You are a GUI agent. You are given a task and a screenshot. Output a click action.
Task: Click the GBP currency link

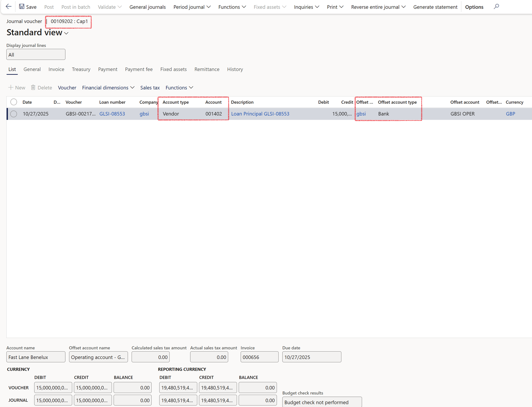tap(510, 114)
